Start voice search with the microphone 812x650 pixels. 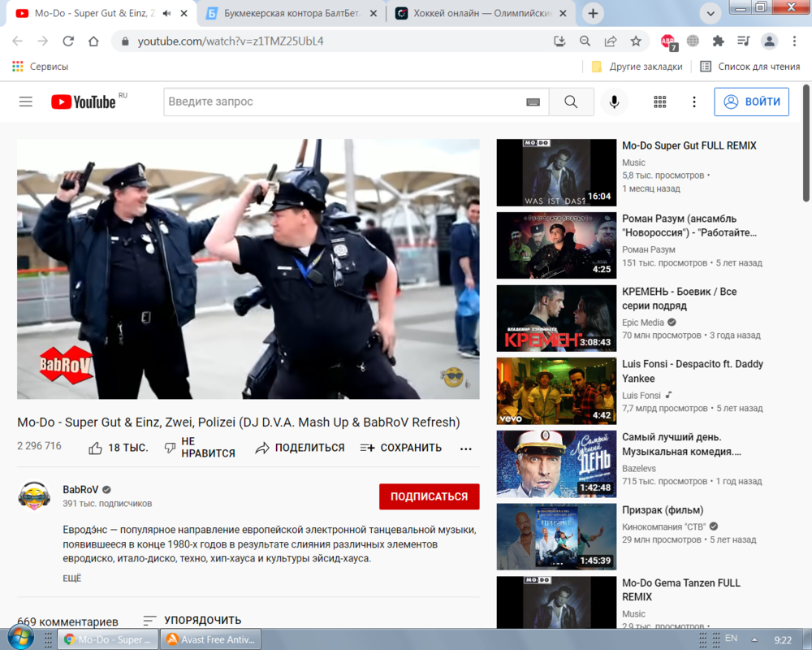tap(614, 102)
